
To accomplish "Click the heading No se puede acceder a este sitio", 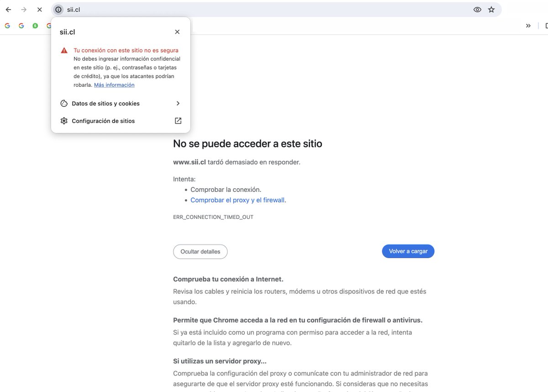I will pos(248,143).
